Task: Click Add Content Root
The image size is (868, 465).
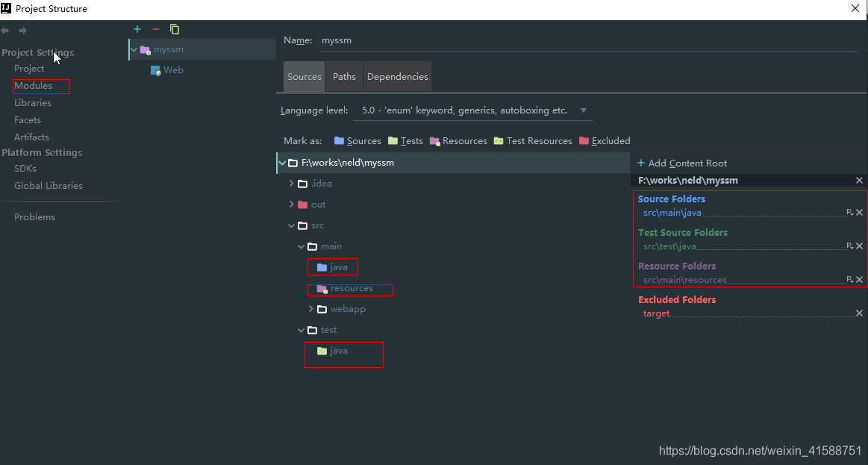Action: click(x=681, y=163)
